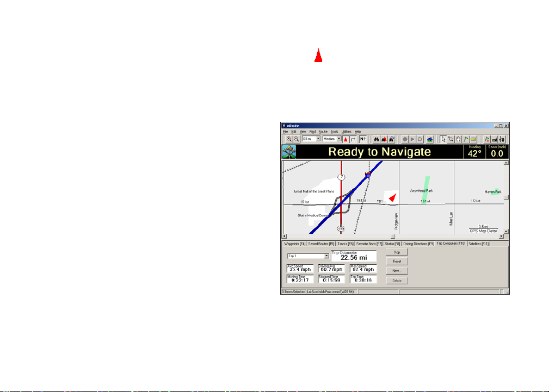Select the arrow pointer Selection tool
Image resolution: width=549 pixels, height=392 pixels.
click(x=443, y=139)
